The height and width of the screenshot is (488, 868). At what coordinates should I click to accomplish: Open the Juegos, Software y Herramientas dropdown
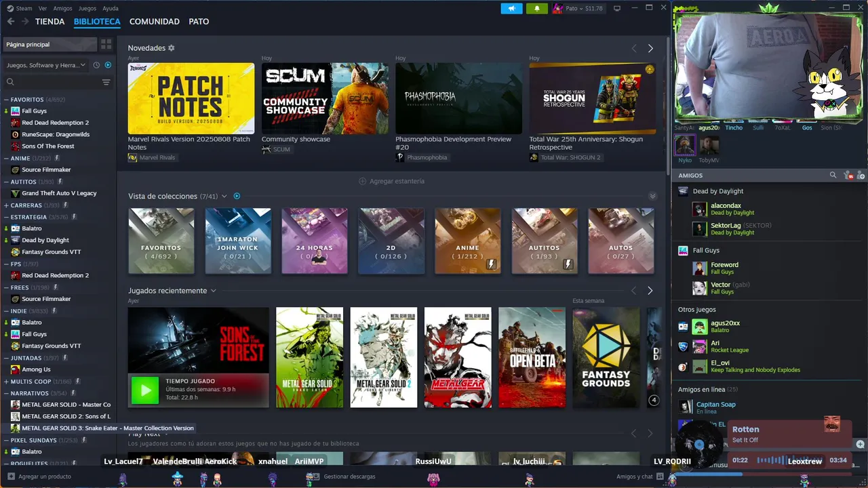coord(46,65)
